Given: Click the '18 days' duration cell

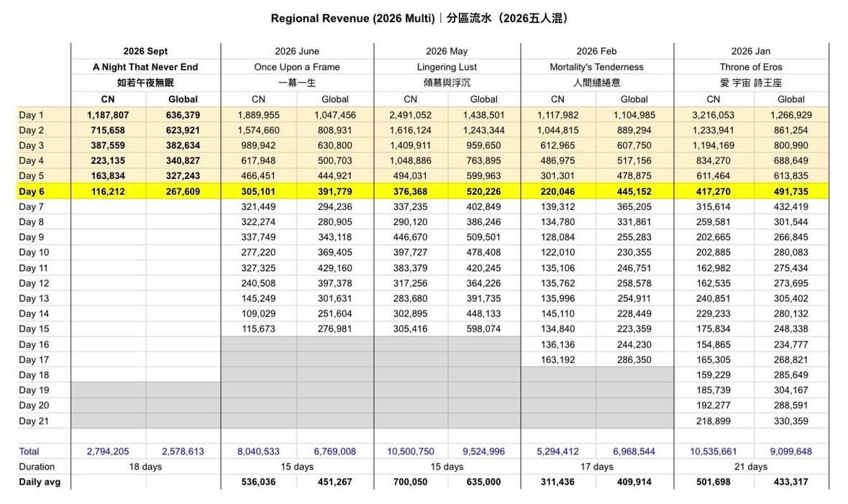Looking at the screenshot, I should pos(145,467).
